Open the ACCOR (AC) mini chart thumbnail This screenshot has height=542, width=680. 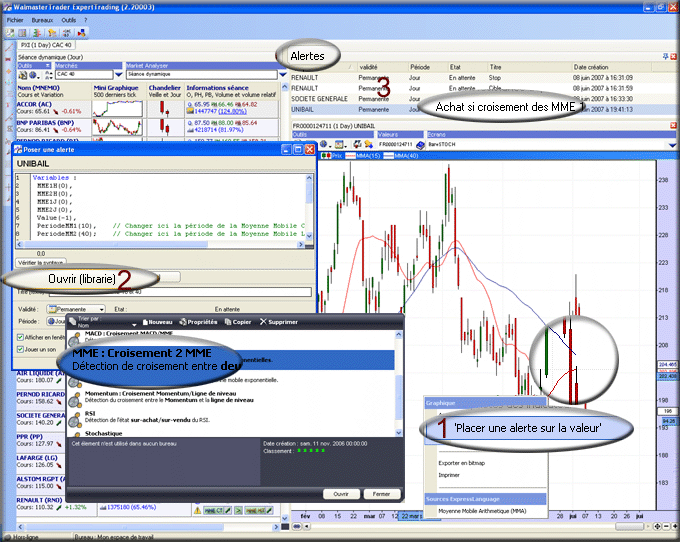(117, 109)
